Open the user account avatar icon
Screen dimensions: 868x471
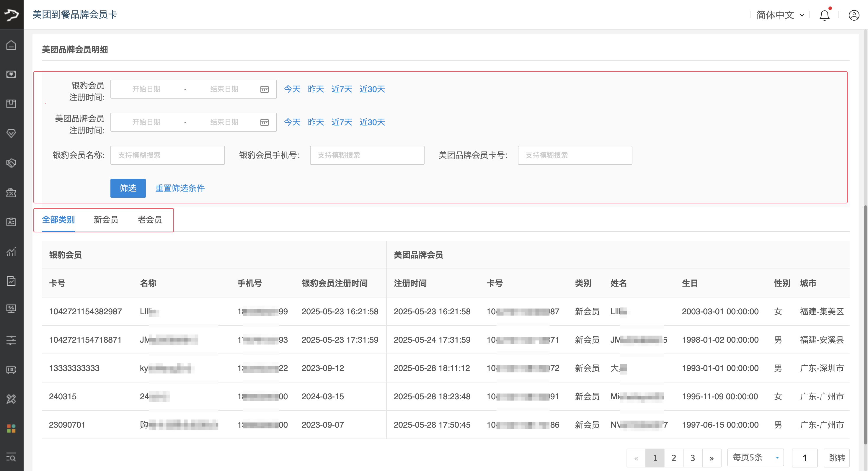click(x=854, y=15)
